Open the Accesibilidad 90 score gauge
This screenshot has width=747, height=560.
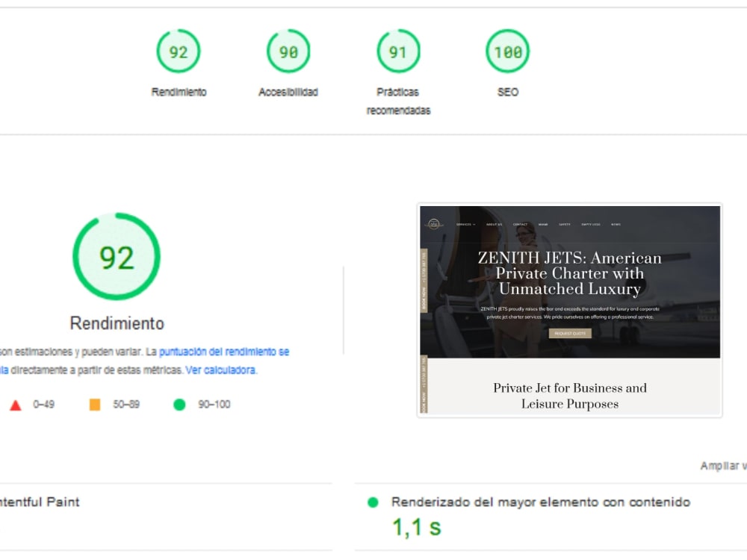(x=288, y=51)
